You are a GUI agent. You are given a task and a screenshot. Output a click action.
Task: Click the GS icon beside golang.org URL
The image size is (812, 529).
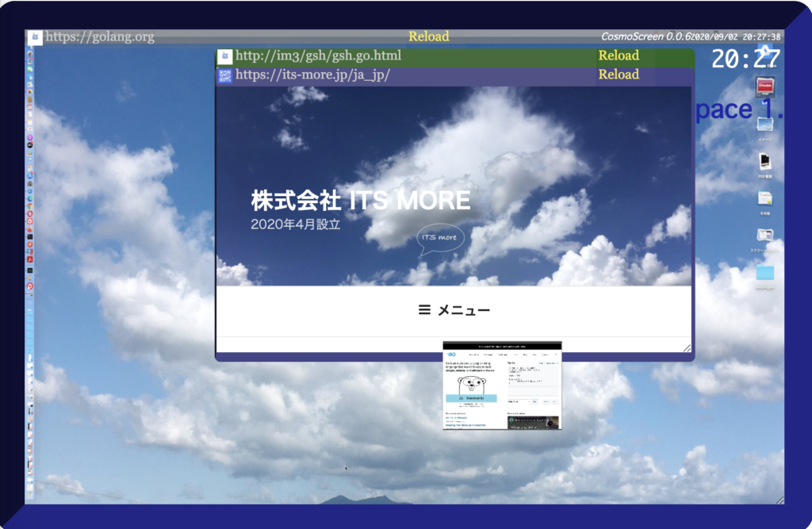(x=35, y=37)
